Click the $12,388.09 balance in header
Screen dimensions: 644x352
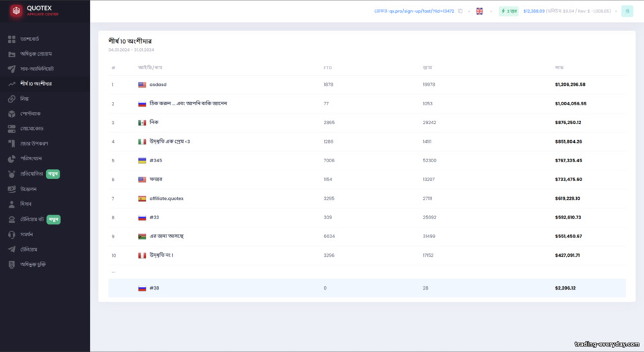pyautogui.click(x=534, y=11)
